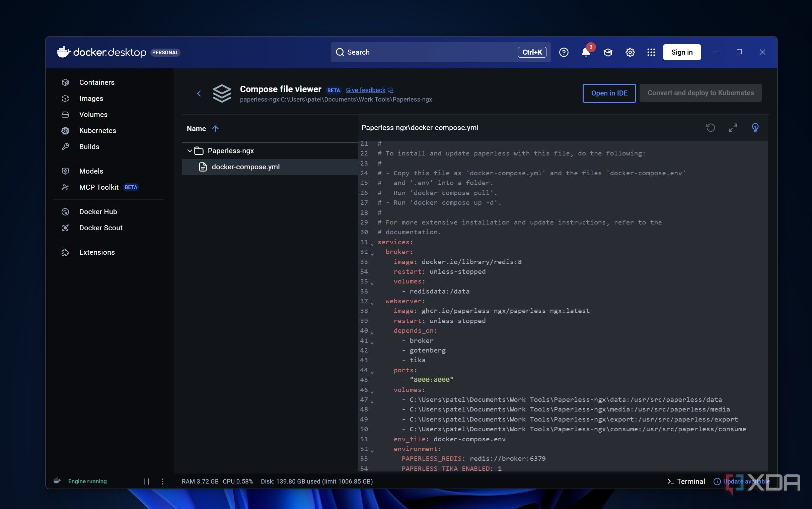The width and height of the screenshot is (812, 509).
Task: Click the help question mark icon
Action: (x=564, y=52)
